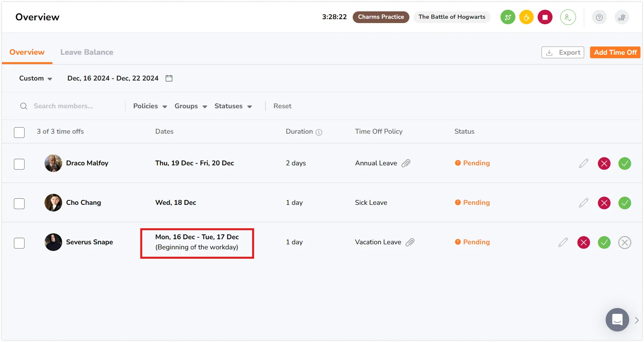Click the green clock-in icon in header
The width and height of the screenshot is (644, 342).
pyautogui.click(x=508, y=17)
